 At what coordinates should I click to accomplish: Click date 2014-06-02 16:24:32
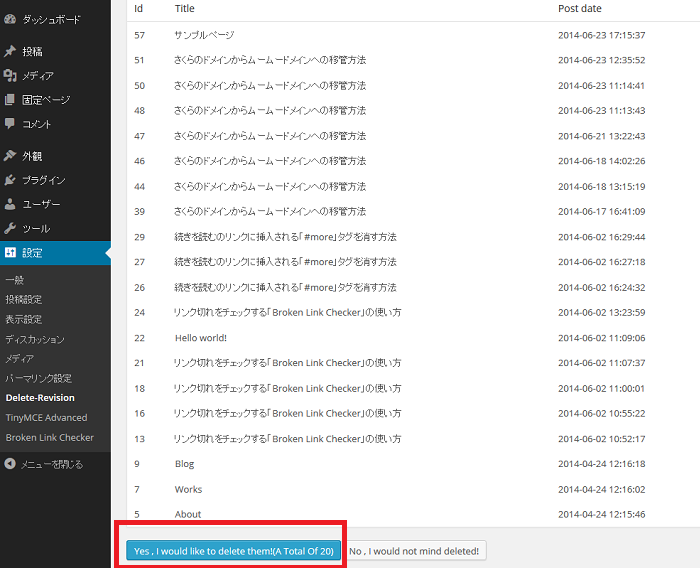coord(601,287)
